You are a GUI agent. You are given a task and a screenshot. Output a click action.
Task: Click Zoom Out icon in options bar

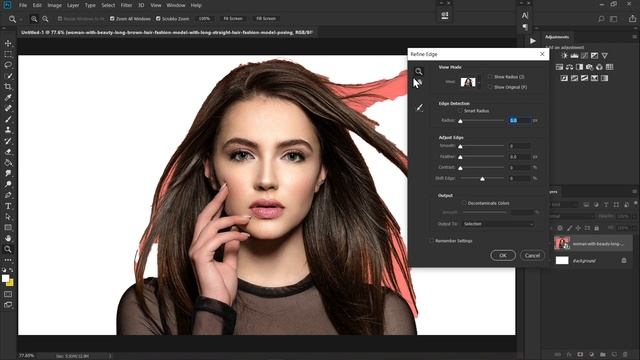pyautogui.click(x=45, y=19)
